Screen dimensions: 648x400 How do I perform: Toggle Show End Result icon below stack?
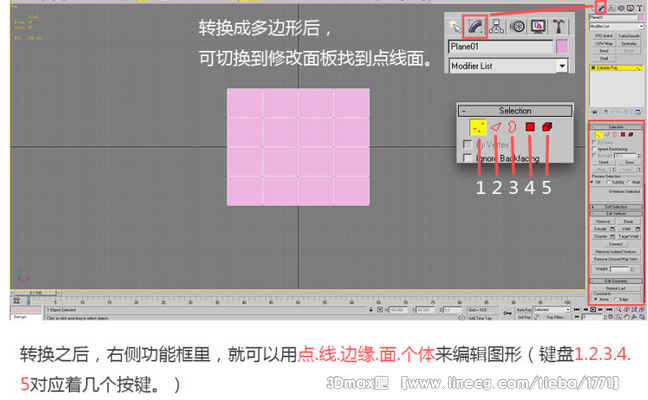pyautogui.click(x=606, y=112)
